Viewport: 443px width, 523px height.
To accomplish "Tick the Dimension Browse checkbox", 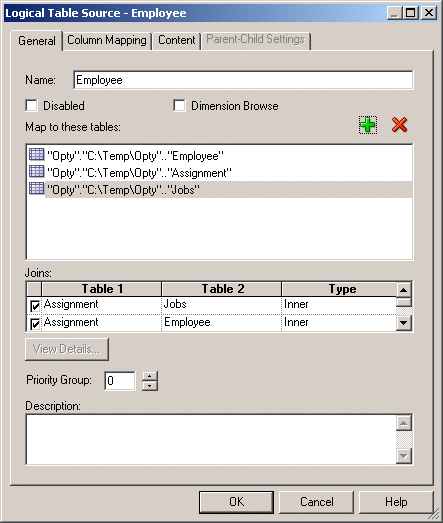I will tap(179, 106).
